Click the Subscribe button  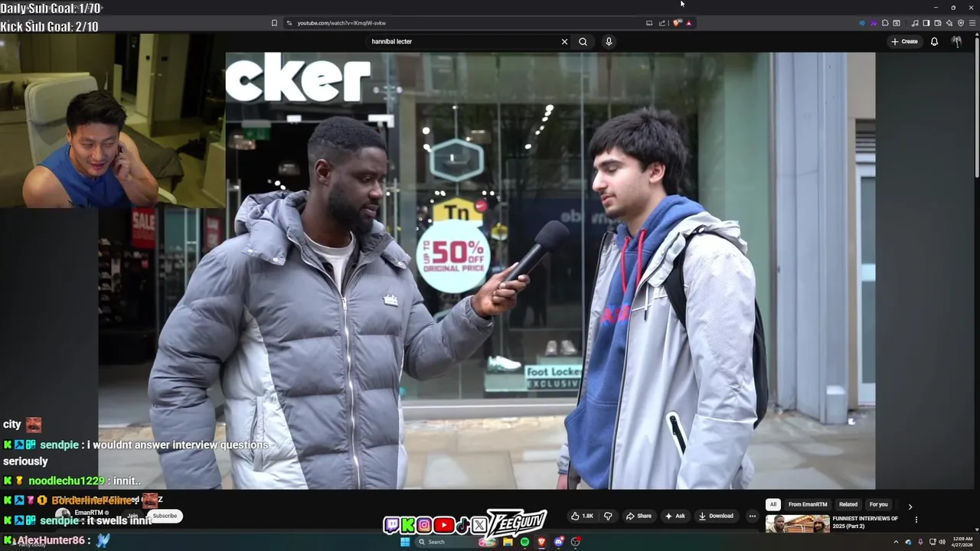pos(165,516)
